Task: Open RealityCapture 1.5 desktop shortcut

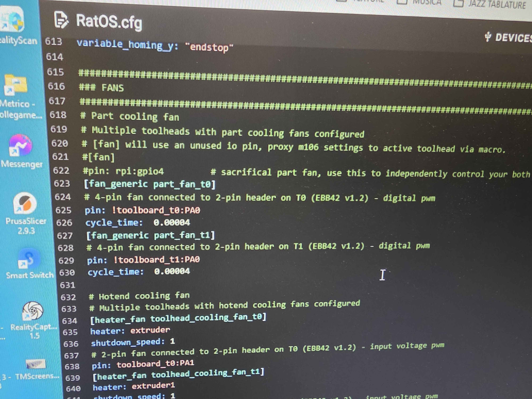Action: click(x=33, y=311)
